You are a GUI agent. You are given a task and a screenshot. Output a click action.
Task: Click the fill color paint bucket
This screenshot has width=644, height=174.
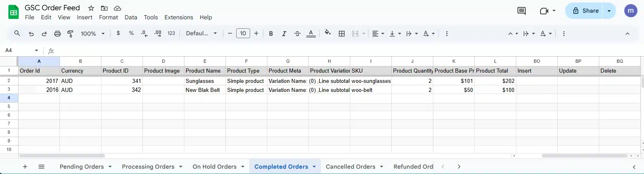click(327, 33)
